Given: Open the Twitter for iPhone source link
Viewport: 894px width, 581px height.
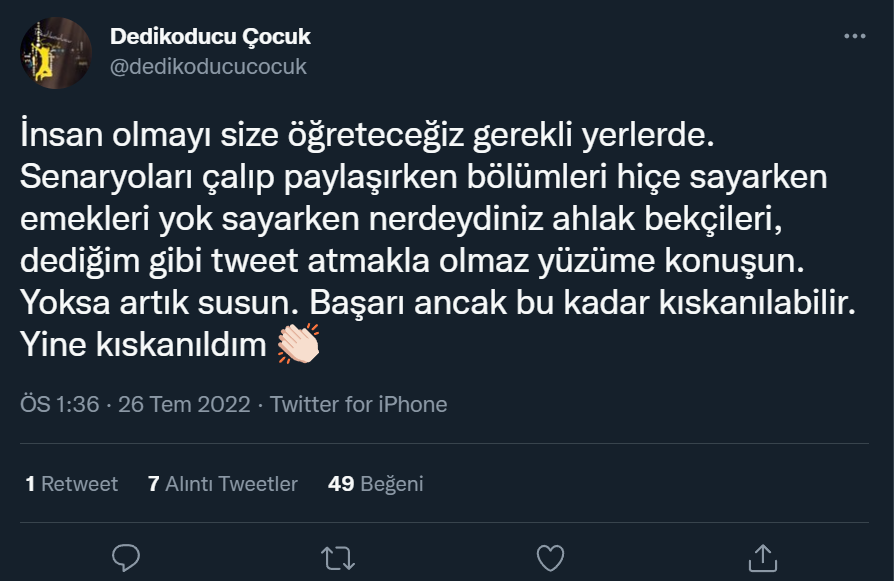Looking at the screenshot, I should pos(358,405).
